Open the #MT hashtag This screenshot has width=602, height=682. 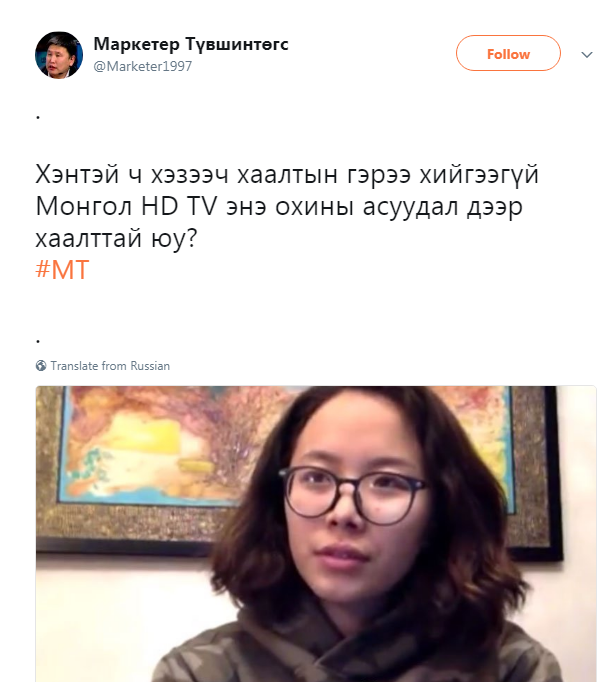point(62,269)
